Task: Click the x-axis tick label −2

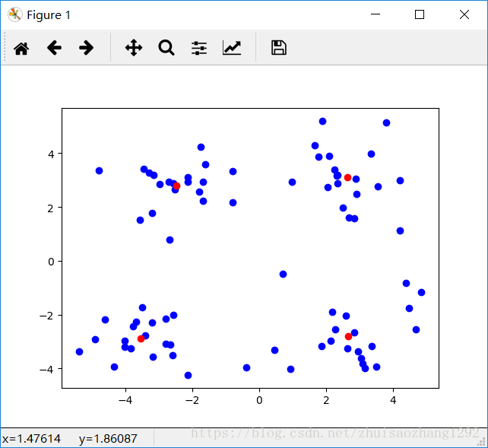Action: [192, 400]
